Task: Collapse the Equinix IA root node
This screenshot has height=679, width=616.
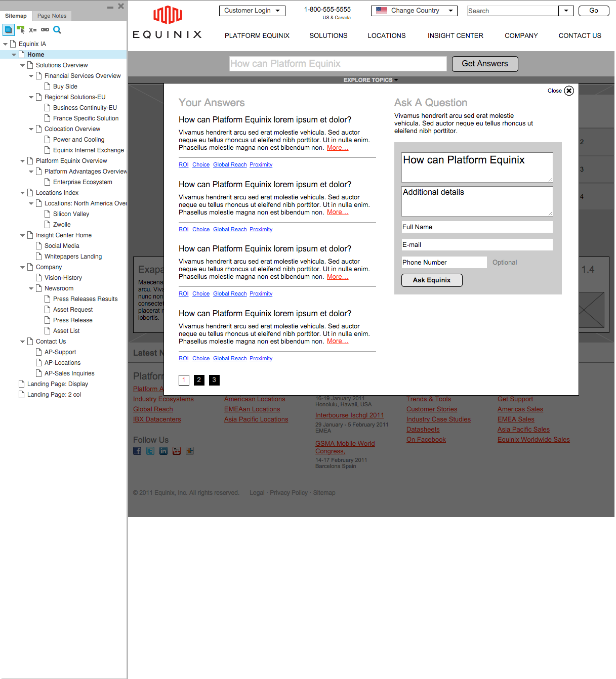Action: point(5,44)
